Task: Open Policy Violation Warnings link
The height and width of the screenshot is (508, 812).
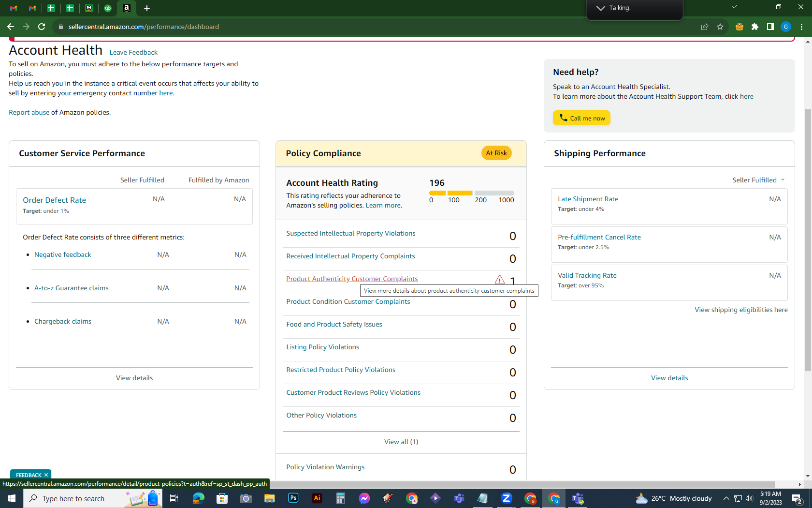Action: (325, 467)
